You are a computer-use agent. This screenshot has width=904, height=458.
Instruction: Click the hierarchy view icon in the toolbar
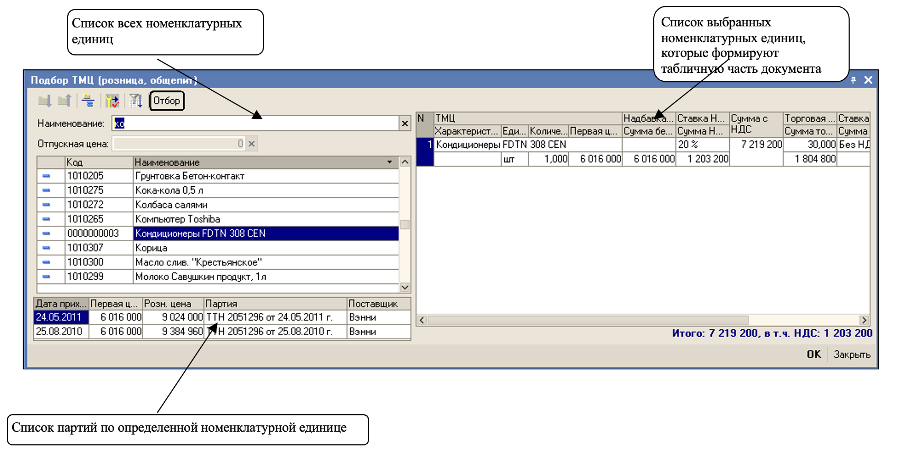(x=88, y=101)
